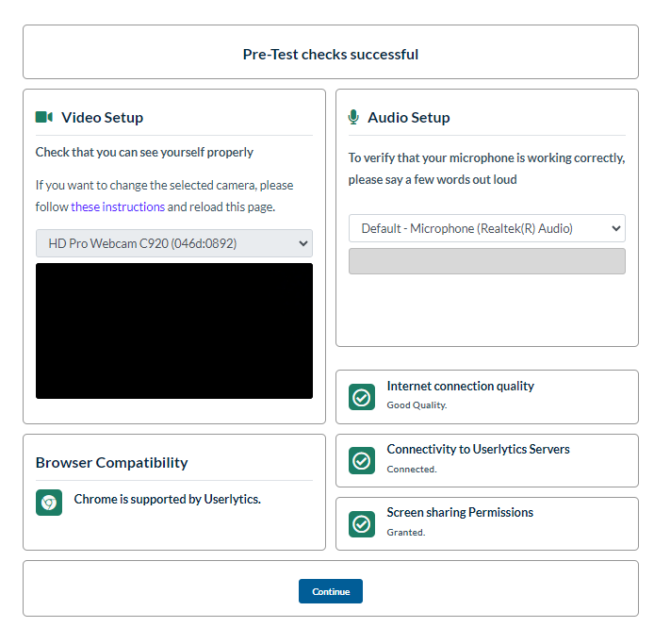This screenshot has height=644, width=654.
Task: Click the 'Video Setup' heading
Action: (x=102, y=118)
